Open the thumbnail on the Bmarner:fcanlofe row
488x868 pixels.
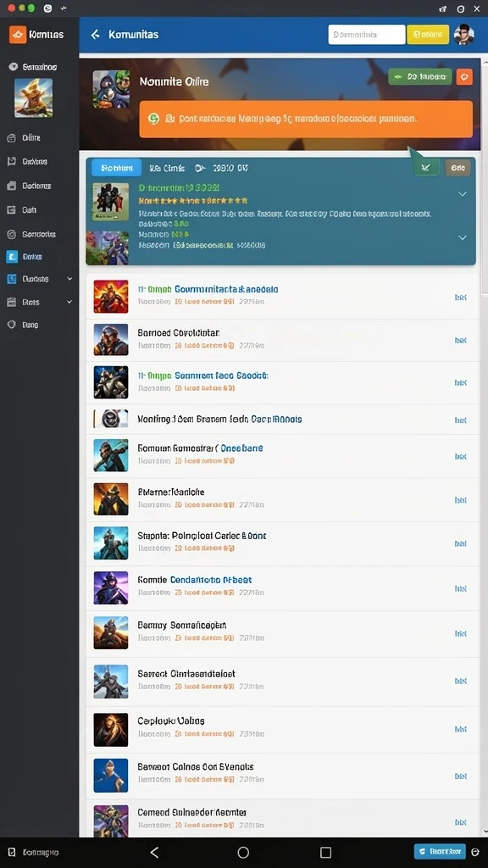[111, 499]
